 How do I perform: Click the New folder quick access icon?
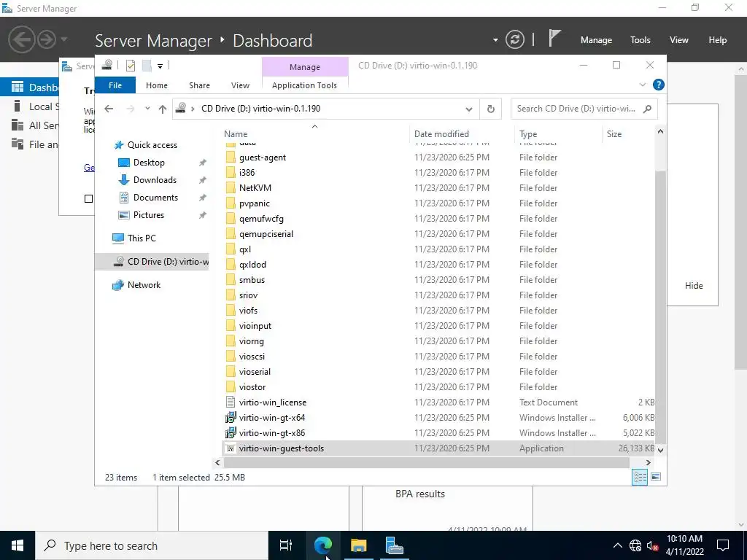tap(147, 66)
